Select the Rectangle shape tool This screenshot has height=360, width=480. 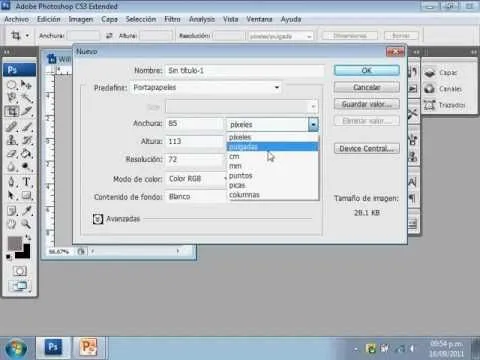[x=27, y=195]
